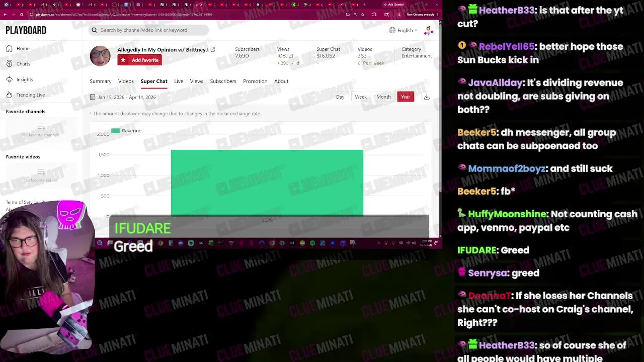Click the Favorite channels heading
The height and width of the screenshot is (362, 644).
[x=26, y=112]
